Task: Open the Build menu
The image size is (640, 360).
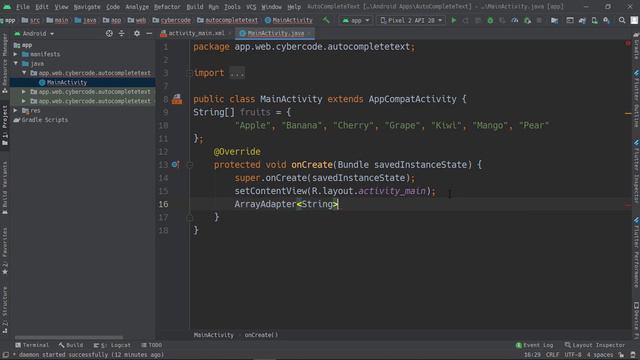Action: [x=195, y=7]
